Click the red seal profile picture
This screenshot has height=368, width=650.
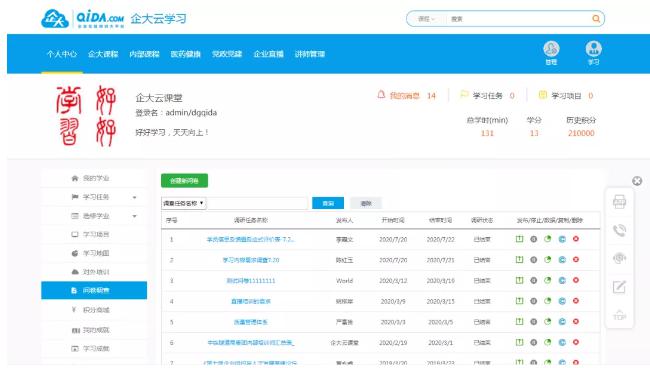(x=86, y=116)
